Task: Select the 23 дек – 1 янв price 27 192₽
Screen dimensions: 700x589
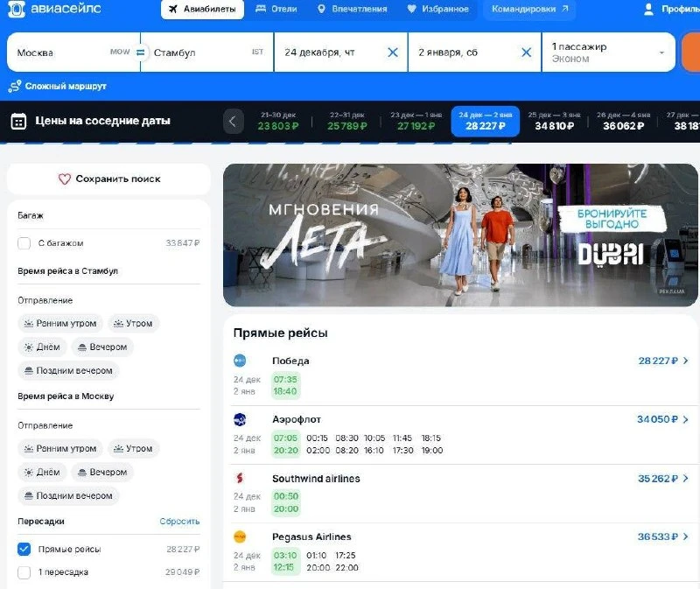Action: [416, 121]
